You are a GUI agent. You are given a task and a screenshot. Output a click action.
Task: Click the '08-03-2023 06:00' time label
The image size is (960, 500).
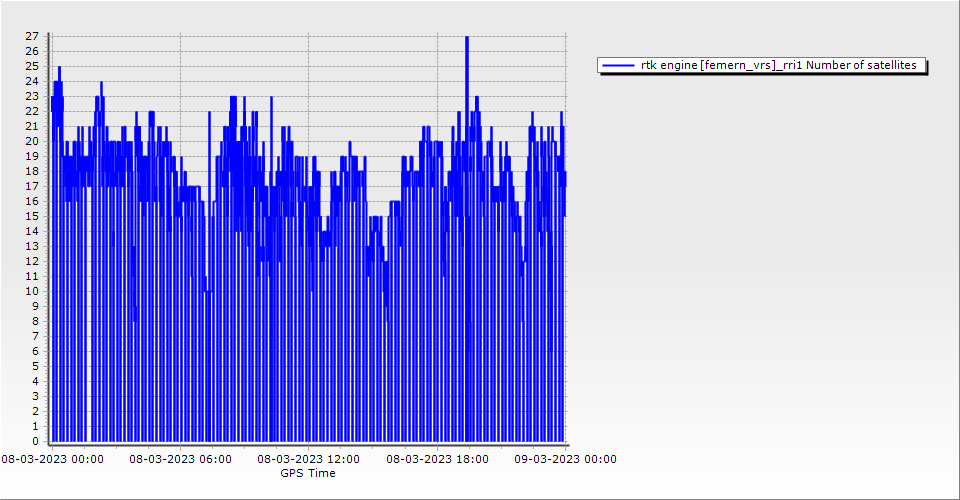(x=181, y=460)
